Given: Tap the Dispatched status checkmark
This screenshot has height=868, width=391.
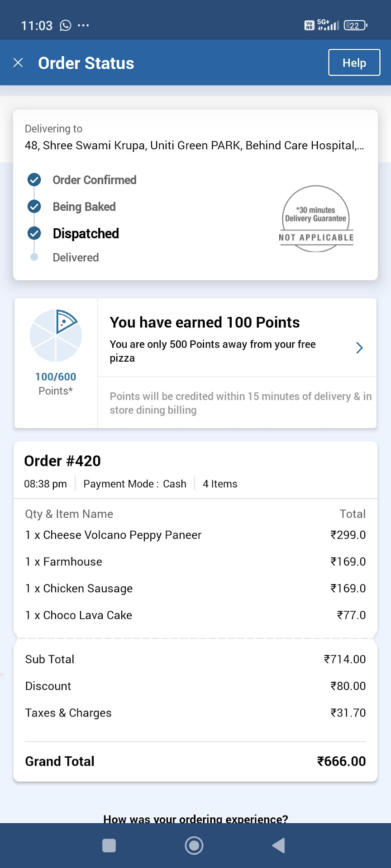Looking at the screenshot, I should 34,233.
